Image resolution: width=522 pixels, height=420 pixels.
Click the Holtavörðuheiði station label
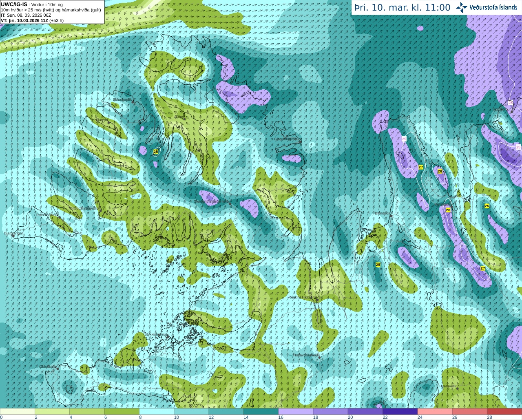pyautogui.click(x=306, y=355)
